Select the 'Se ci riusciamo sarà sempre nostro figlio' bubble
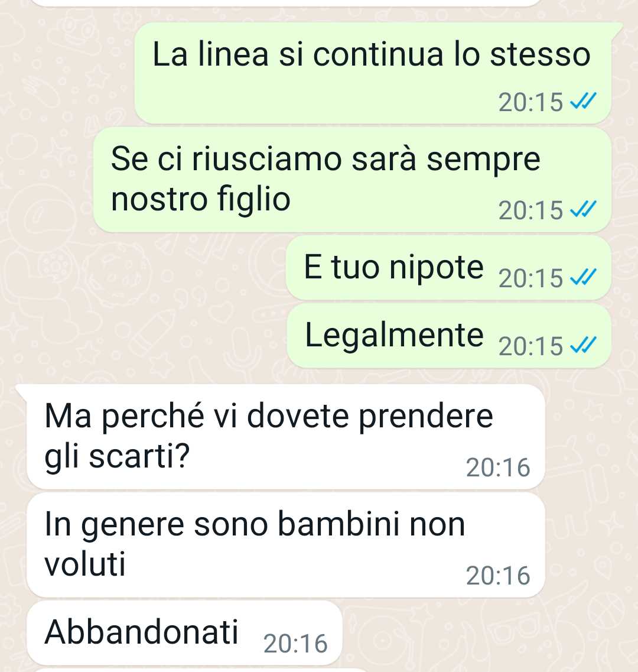Viewport: 638px width, 672px height. (x=352, y=180)
